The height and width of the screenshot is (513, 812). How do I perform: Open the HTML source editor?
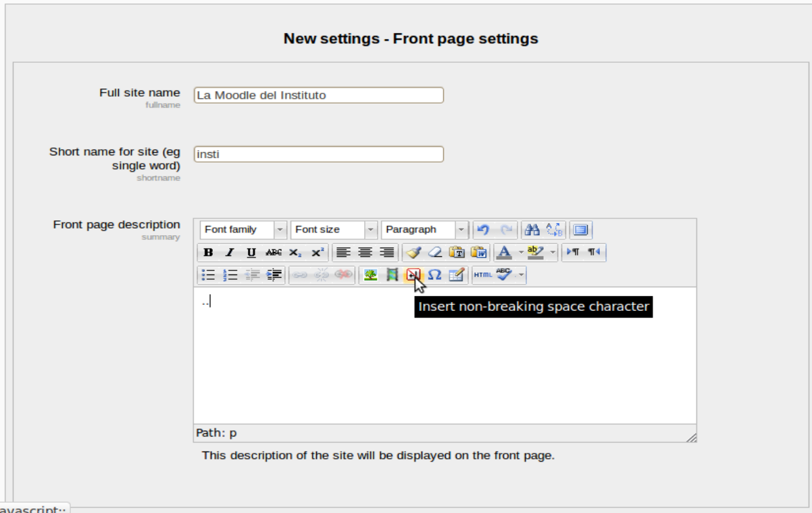(x=482, y=275)
